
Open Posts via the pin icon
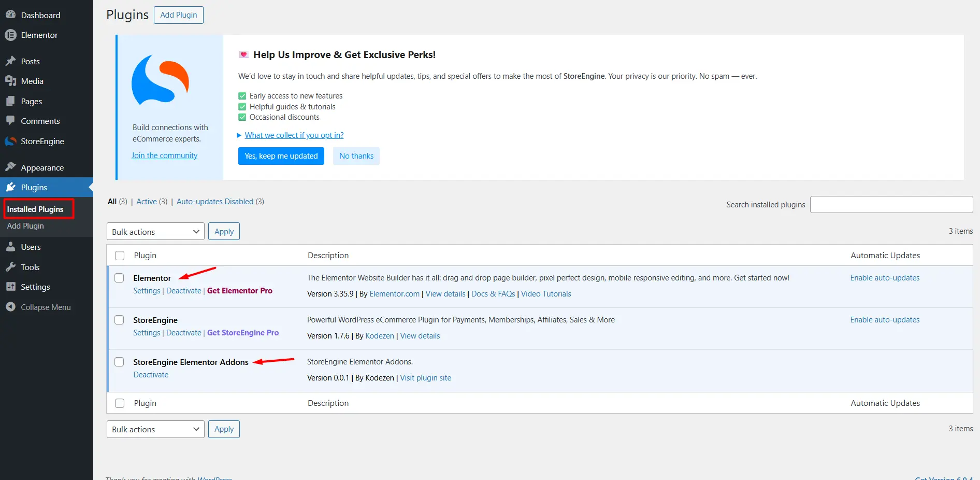pyautogui.click(x=11, y=61)
